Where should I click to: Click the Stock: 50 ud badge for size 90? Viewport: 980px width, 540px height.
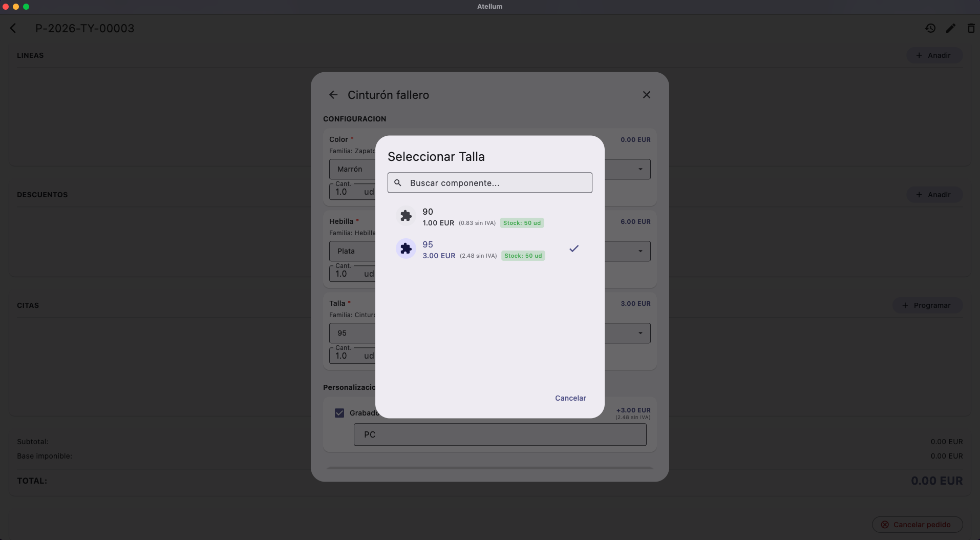pyautogui.click(x=522, y=223)
